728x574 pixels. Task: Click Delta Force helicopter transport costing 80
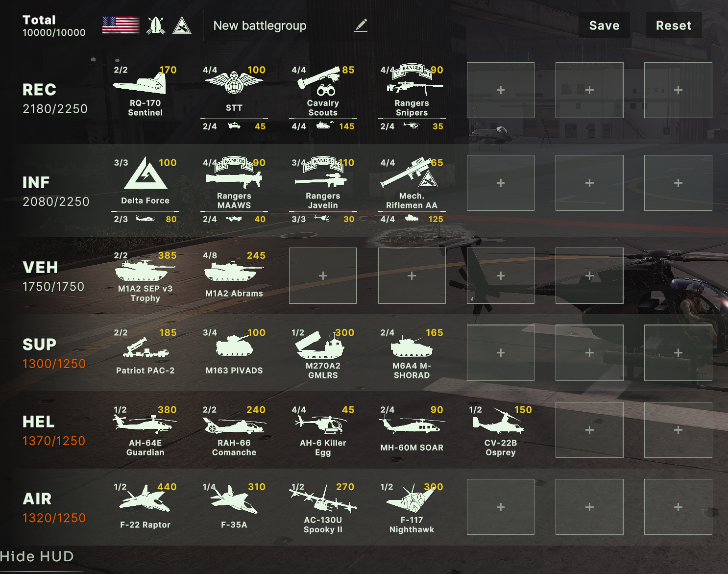[x=146, y=219]
